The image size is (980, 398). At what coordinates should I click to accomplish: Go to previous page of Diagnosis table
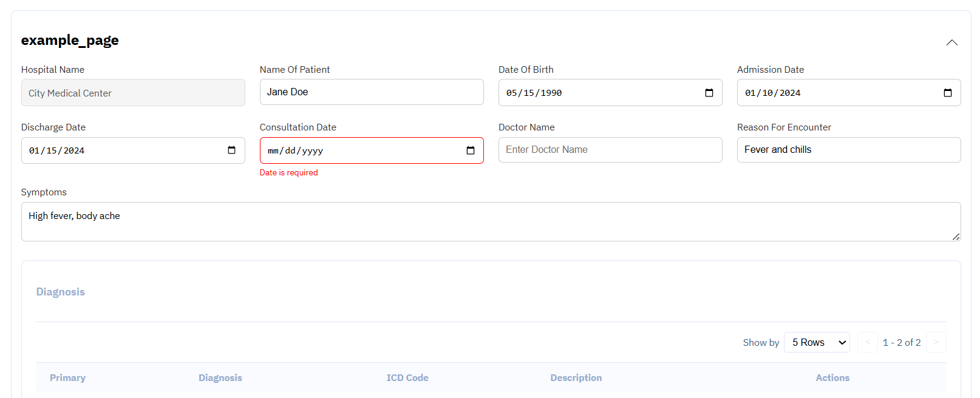click(868, 342)
